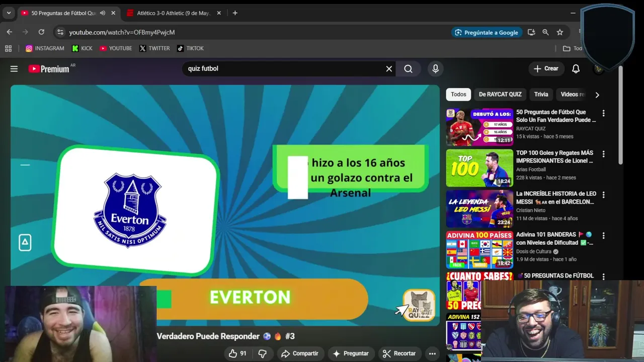Open the INSTAGRAM bookmark
The height and width of the screenshot is (362, 644).
[45, 48]
